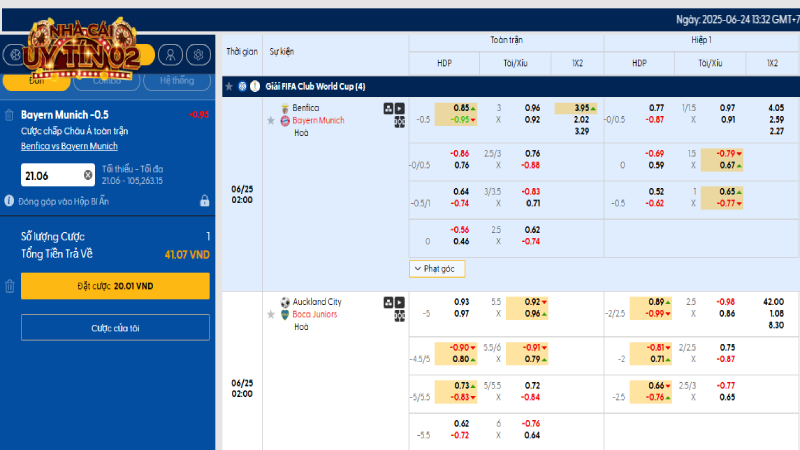
Task: Select handicap odds 0.46
Action: coord(461,242)
